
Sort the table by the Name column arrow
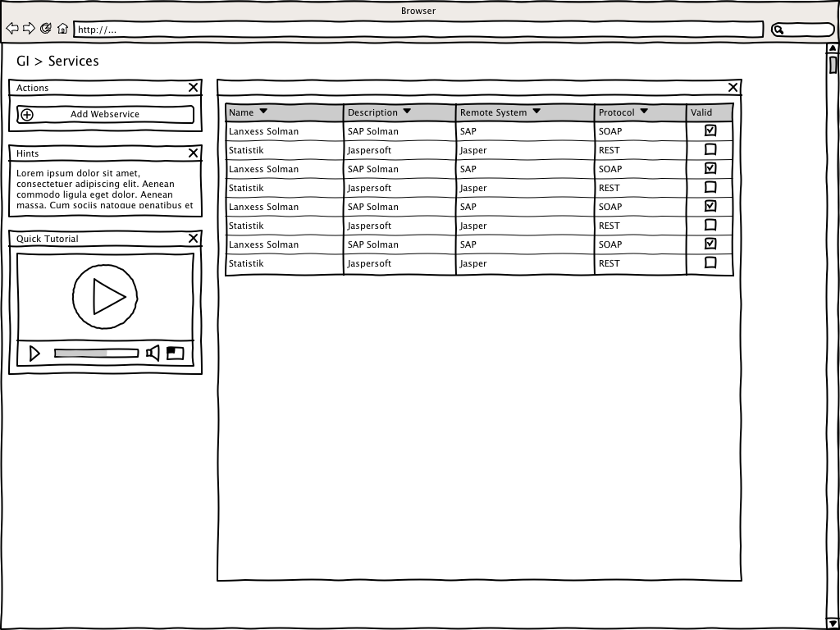[263, 112]
